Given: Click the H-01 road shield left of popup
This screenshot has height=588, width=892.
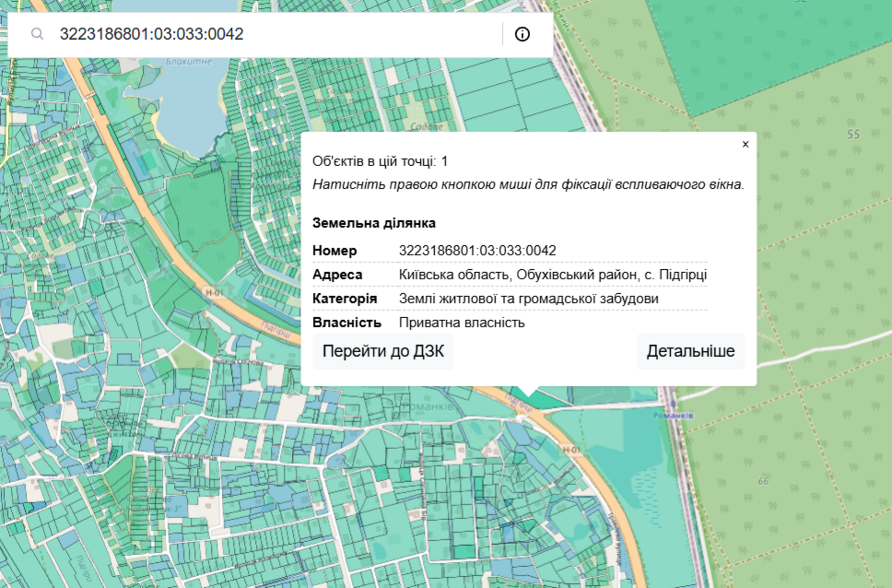Looking at the screenshot, I should [x=214, y=292].
